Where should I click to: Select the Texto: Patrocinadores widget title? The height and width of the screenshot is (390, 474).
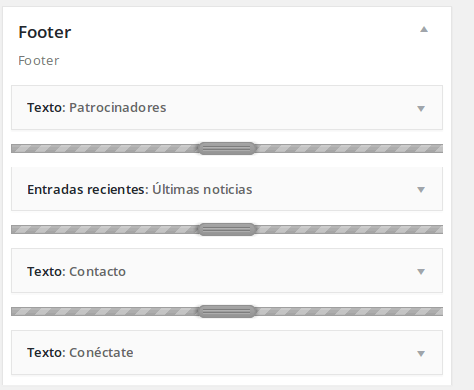click(x=97, y=108)
